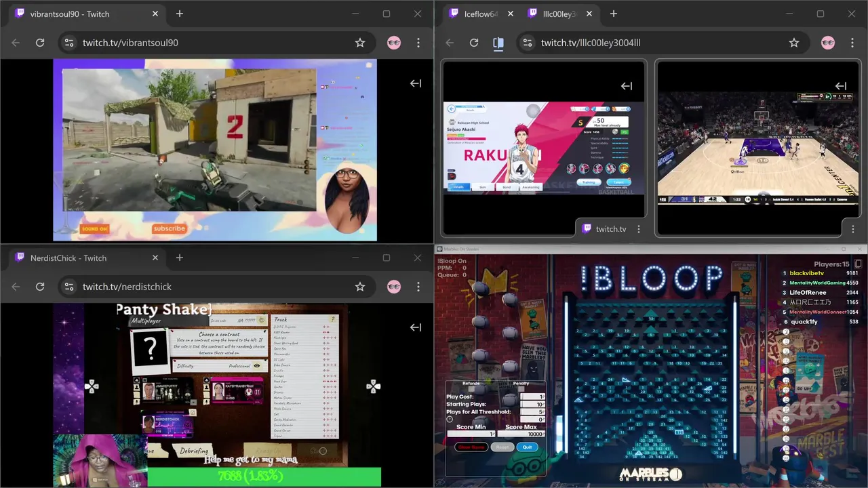868x488 pixels.
Task: Click KAYSYRAHSYRAH player card
Action: 237,391
